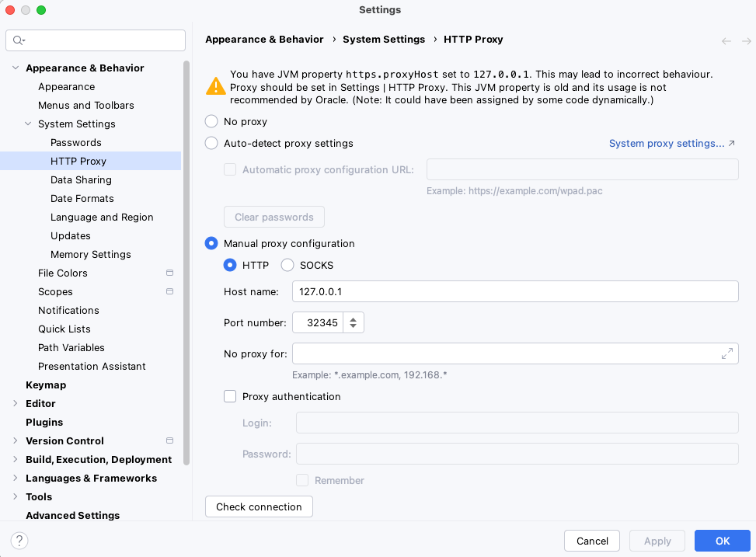
Task: Expand the Editor settings group
Action: tap(15, 403)
